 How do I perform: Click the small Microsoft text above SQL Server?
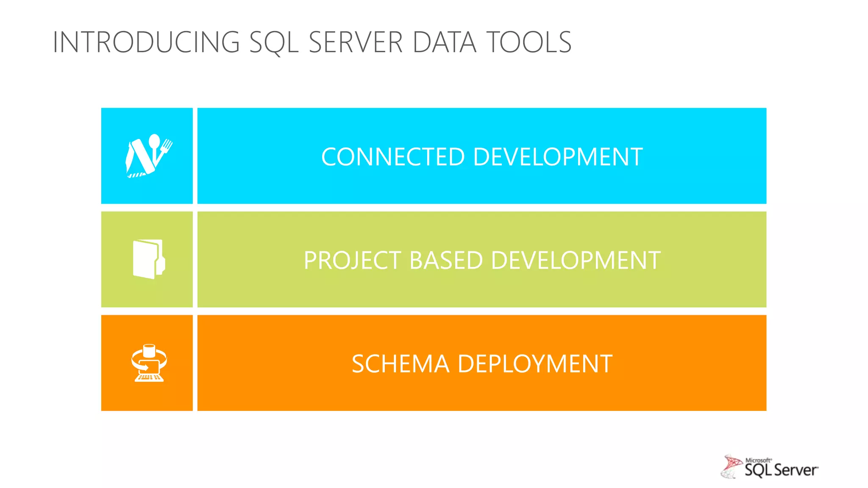758,460
